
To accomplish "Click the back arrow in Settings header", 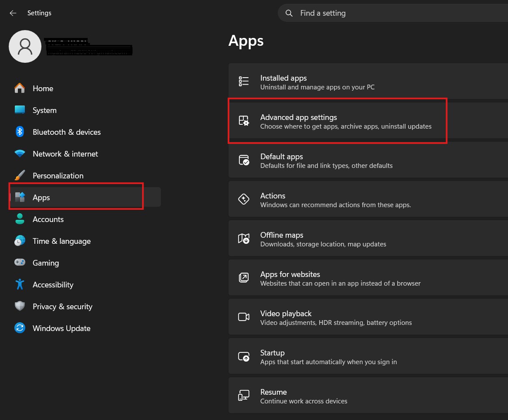I will 13,13.
